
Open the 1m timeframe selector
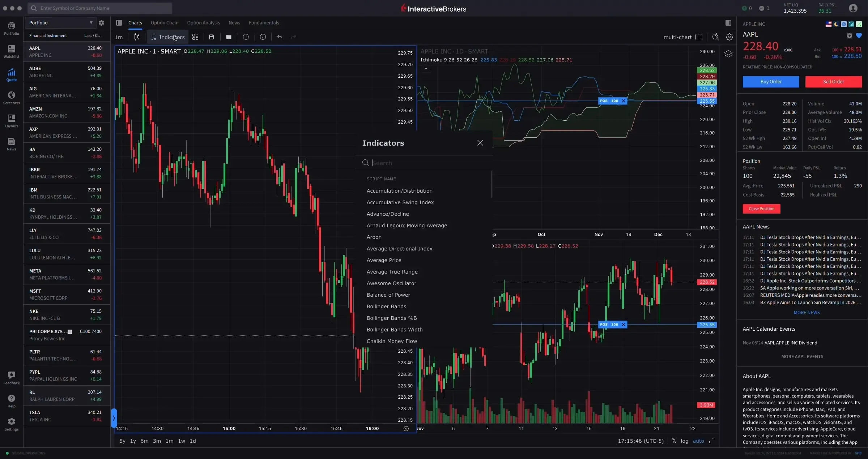click(x=119, y=37)
